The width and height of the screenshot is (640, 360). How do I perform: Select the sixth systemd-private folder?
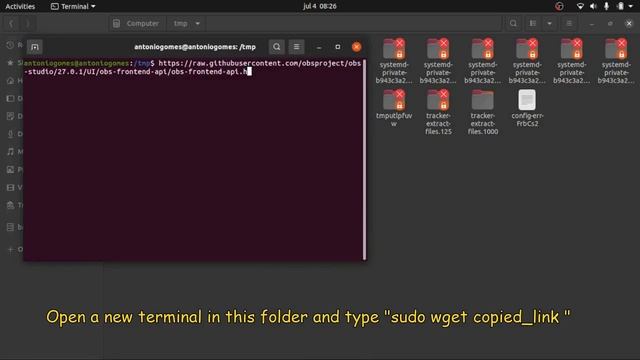click(x=616, y=61)
